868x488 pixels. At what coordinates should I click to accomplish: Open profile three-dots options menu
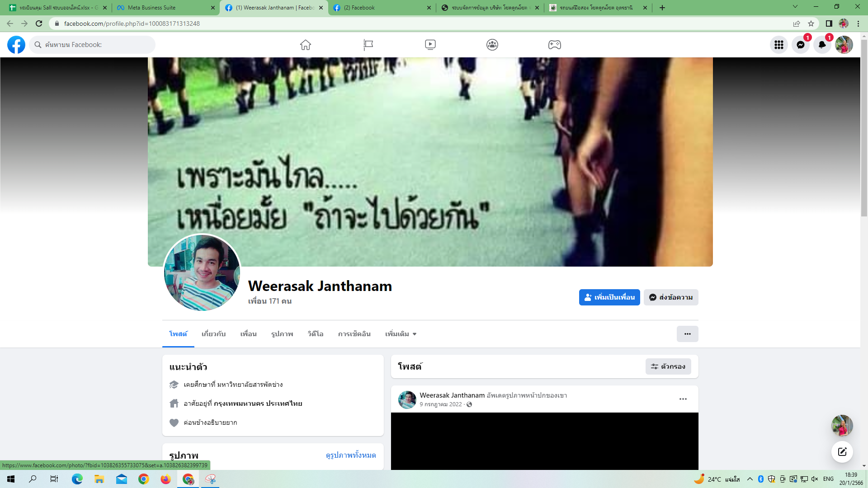point(687,334)
